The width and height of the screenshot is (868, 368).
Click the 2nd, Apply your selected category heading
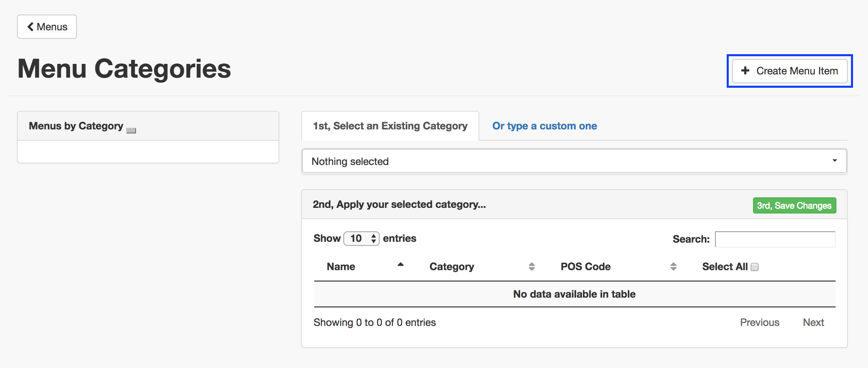pyautogui.click(x=399, y=205)
